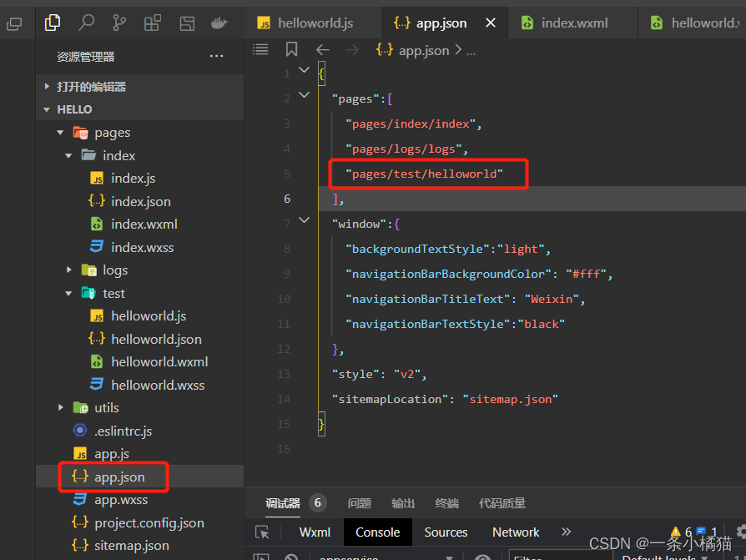Select the Console devtools tab
This screenshot has height=560, width=746.
coord(378,532)
